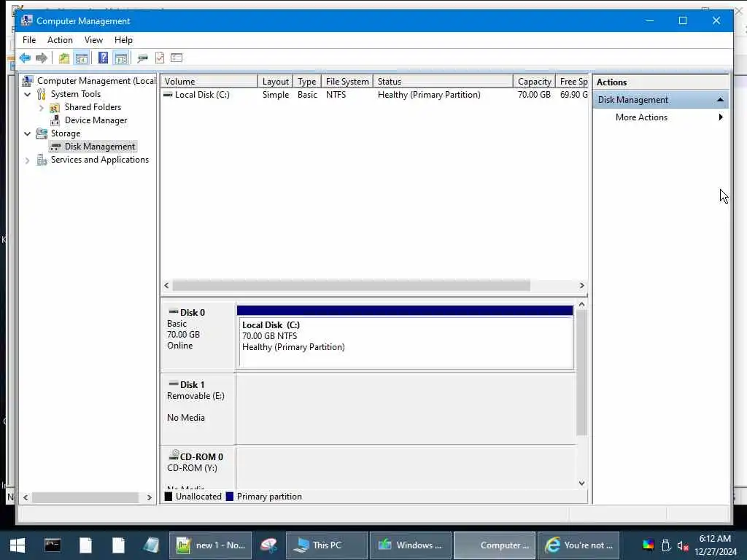Collapse the System Tools tree node
The height and width of the screenshot is (560, 747).
click(x=28, y=94)
